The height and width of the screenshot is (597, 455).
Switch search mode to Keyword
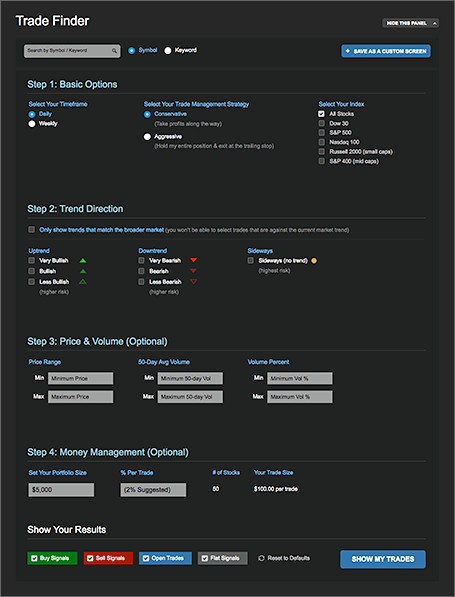(x=168, y=51)
